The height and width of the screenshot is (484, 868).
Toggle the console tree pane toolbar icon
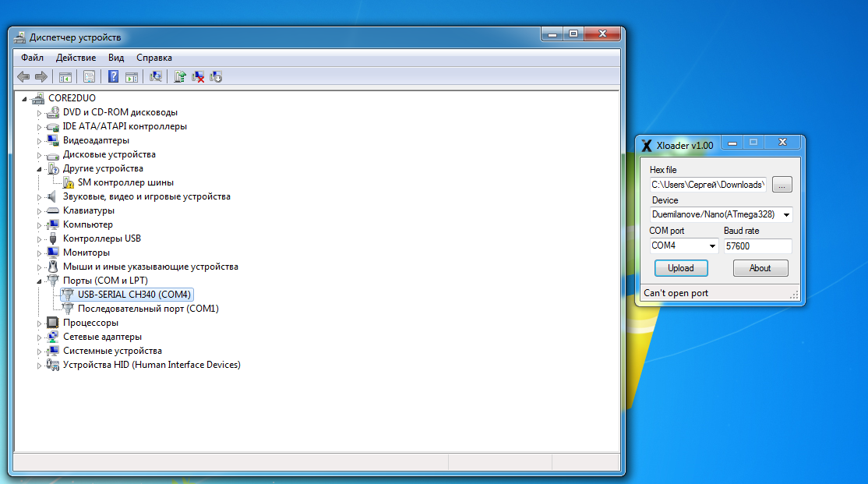click(x=65, y=77)
